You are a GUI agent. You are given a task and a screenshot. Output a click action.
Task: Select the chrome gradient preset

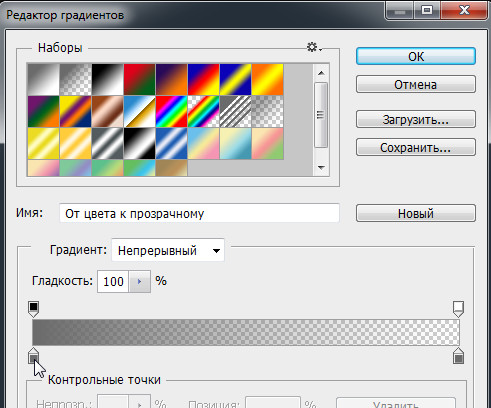[x=140, y=111]
